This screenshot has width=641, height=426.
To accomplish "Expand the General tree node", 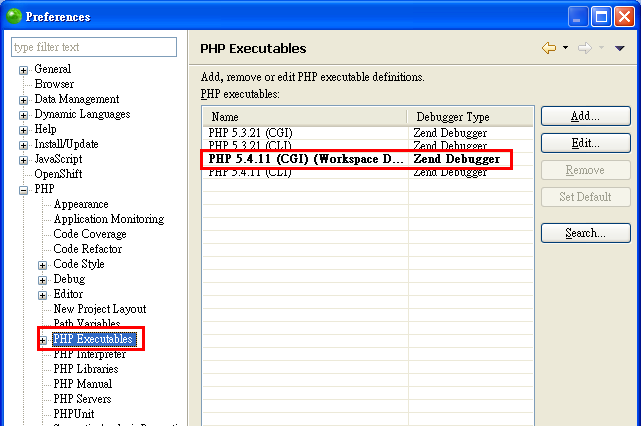I will click(23, 70).
